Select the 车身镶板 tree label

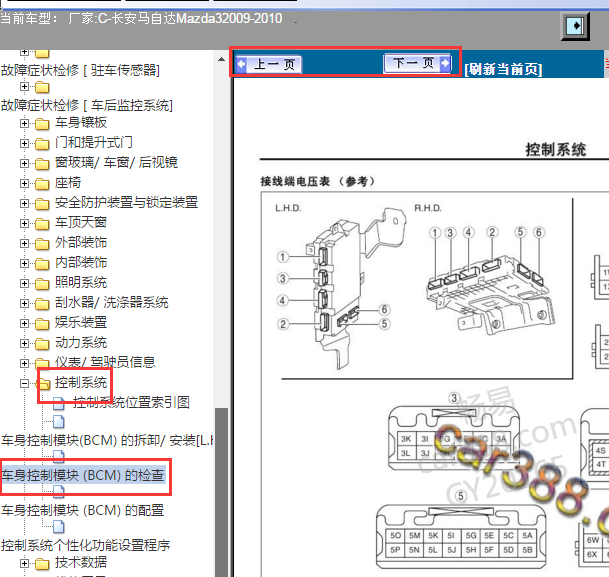click(x=81, y=122)
